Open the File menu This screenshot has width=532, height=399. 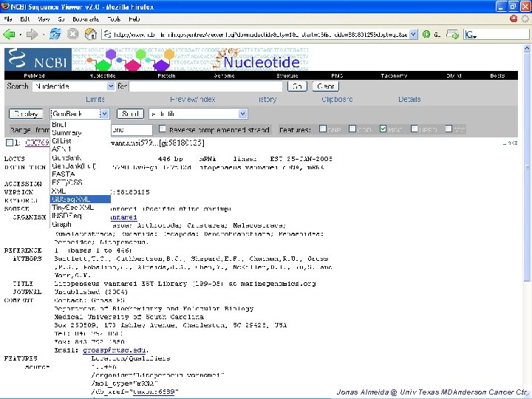tap(8, 19)
